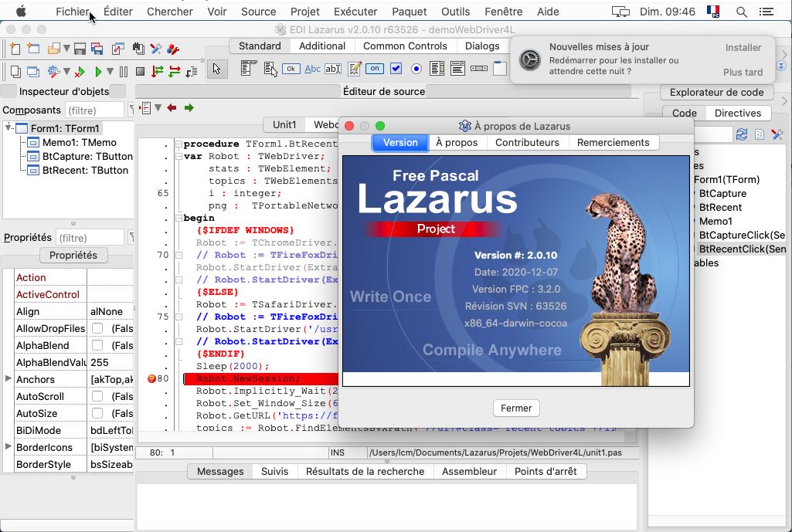Click the Composants filter field
Screen dimensions: 792x532
click(x=94, y=110)
